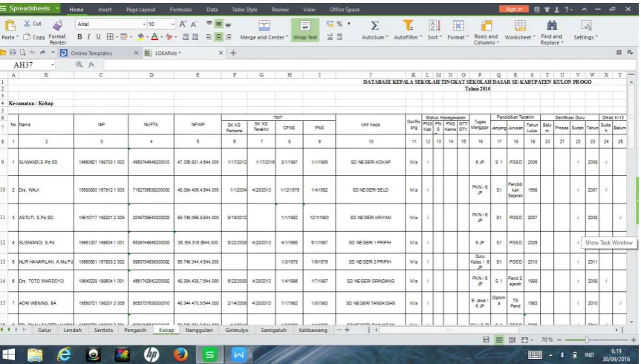The width and height of the screenshot is (641, 364).
Task: Expand the Merge and Center dropdown arrow
Action: (287, 37)
